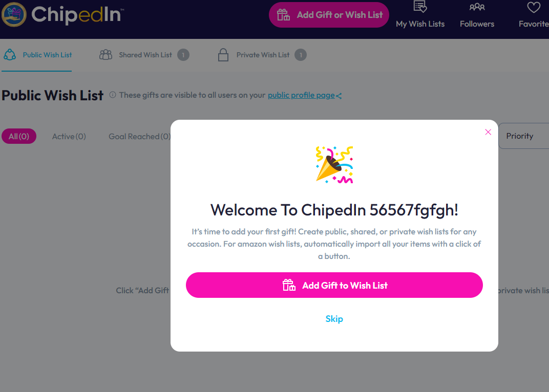Image resolution: width=549 pixels, height=392 pixels.
Task: Switch to the Shared Wish List tab
Action: 144,55
